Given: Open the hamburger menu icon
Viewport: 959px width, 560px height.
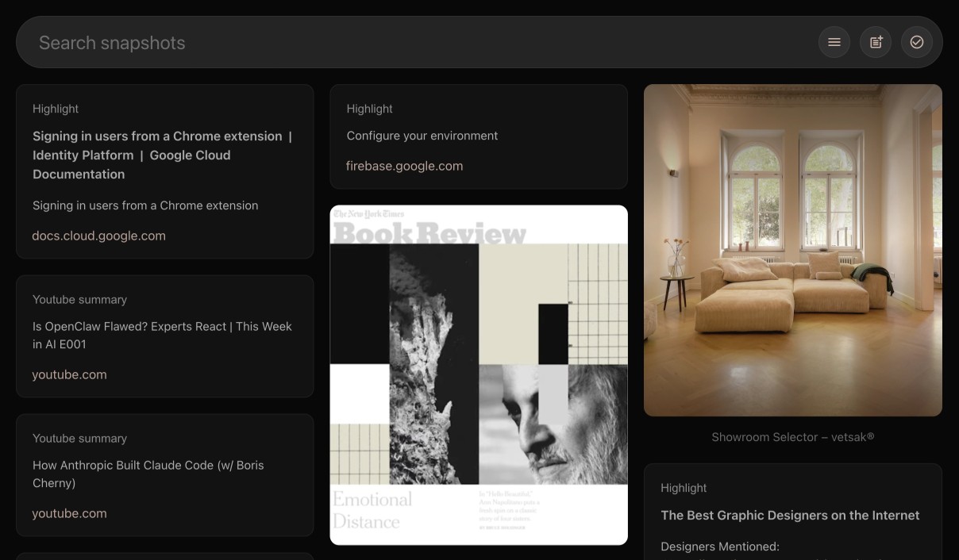Looking at the screenshot, I should pos(834,42).
